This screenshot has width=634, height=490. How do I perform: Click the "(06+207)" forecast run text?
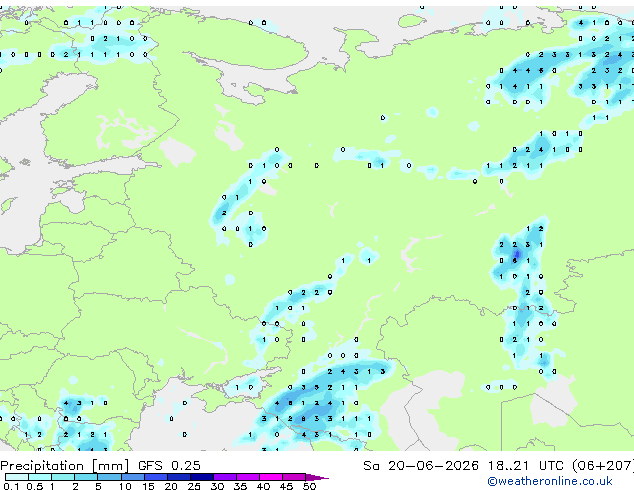pos(603,466)
